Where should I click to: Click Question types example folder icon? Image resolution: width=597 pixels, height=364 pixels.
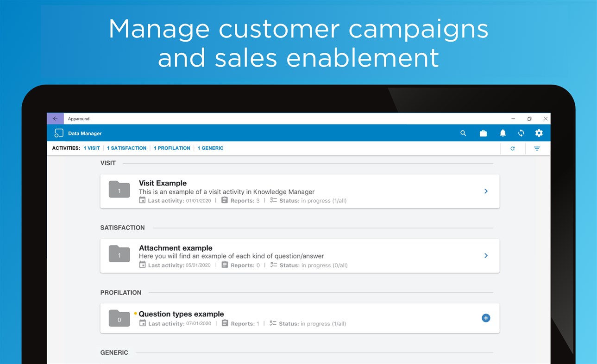119,318
